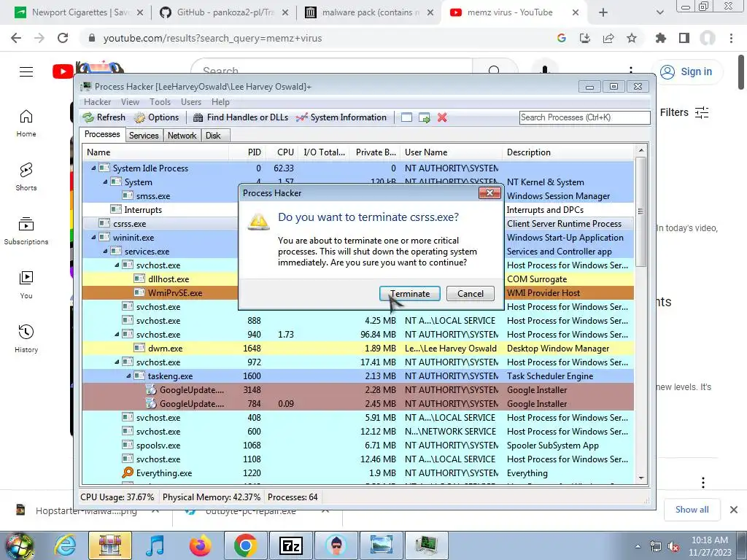Image resolution: width=747 pixels, height=560 pixels.
Task: Collapse svchost.exe PID 940 node
Action: click(117, 334)
